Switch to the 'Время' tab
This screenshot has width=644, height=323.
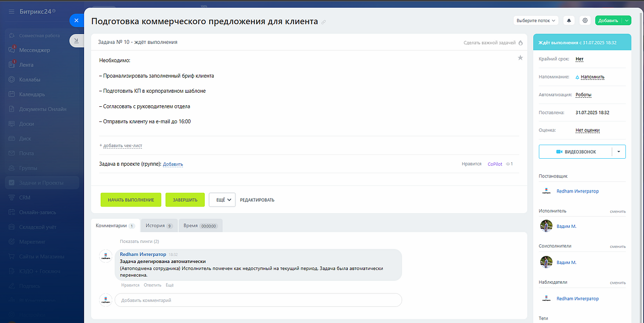tap(200, 226)
